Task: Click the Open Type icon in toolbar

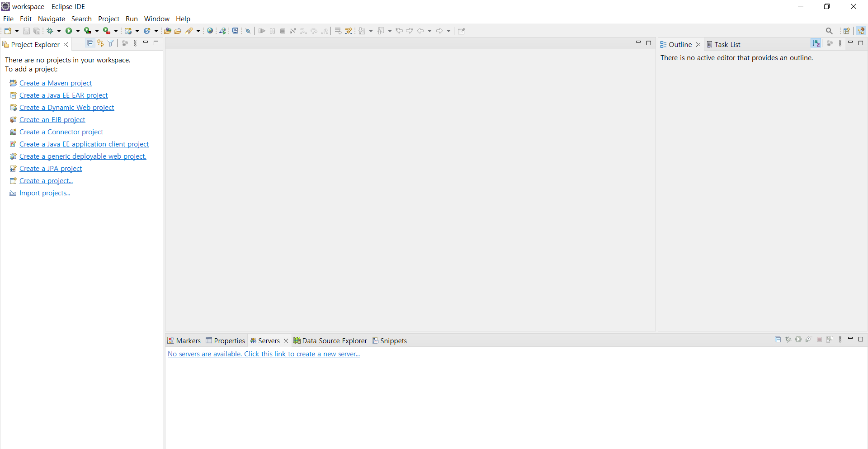Action: 167,31
